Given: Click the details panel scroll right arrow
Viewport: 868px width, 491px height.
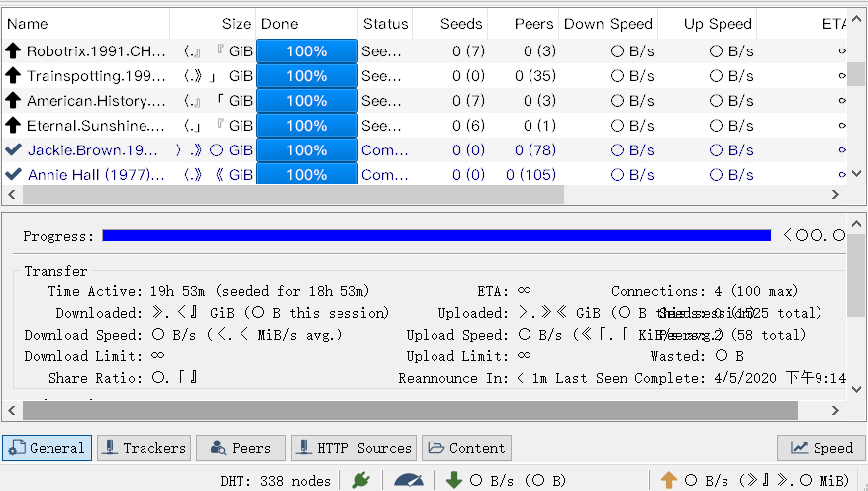Looking at the screenshot, I should 836,410.
